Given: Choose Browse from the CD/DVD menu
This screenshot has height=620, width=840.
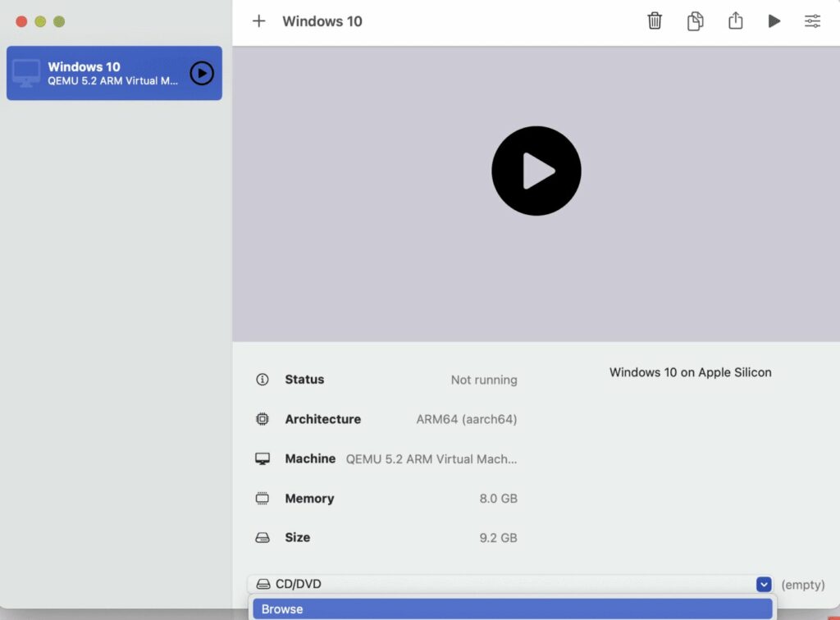Looking at the screenshot, I should 512,609.
